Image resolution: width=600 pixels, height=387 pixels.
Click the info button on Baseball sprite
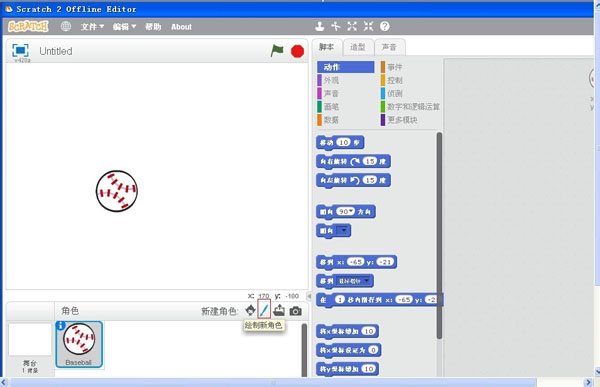60,326
